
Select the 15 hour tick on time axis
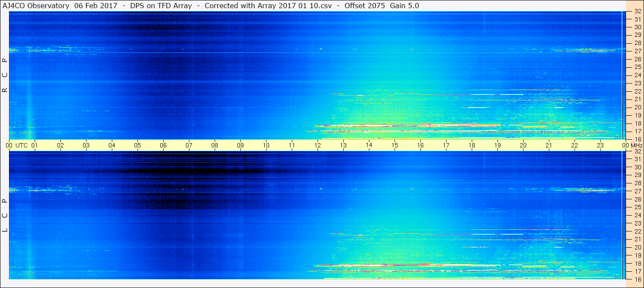click(395, 145)
